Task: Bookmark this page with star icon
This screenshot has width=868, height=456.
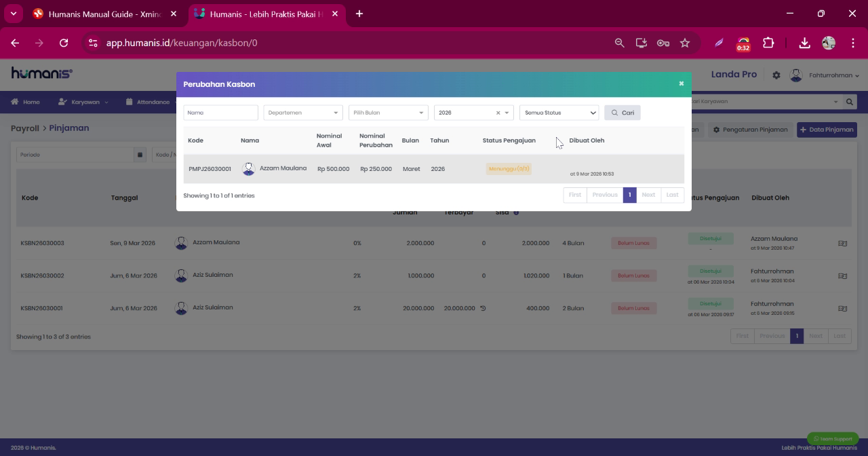Action: point(685,43)
